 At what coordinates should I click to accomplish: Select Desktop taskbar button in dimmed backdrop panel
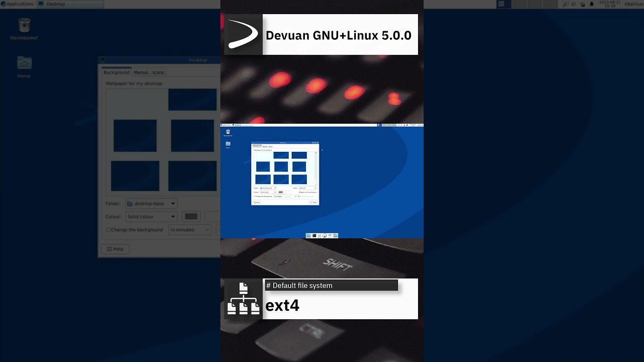pyautogui.click(x=69, y=4)
